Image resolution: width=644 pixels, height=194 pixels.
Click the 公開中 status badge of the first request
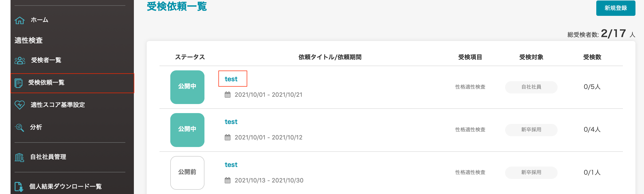coord(187,87)
